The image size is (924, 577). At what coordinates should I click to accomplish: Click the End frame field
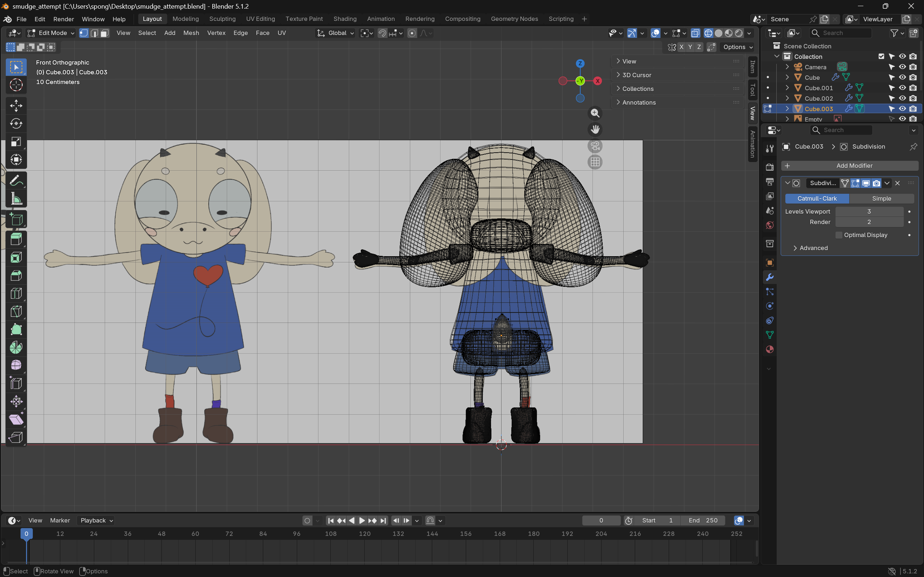click(703, 520)
